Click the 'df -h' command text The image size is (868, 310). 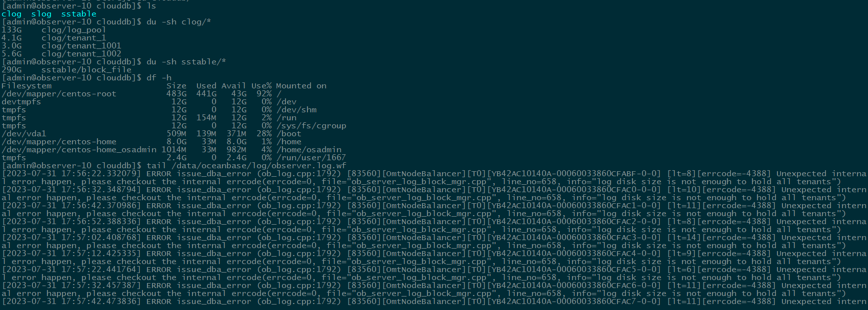(159, 78)
